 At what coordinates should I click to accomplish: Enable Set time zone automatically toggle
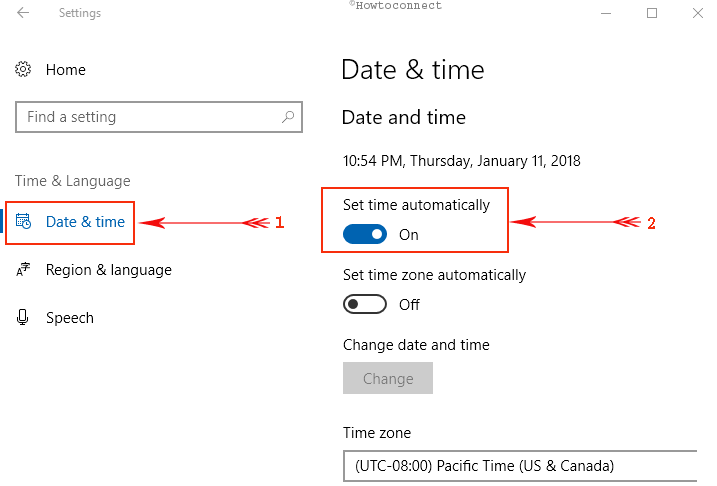(365, 304)
